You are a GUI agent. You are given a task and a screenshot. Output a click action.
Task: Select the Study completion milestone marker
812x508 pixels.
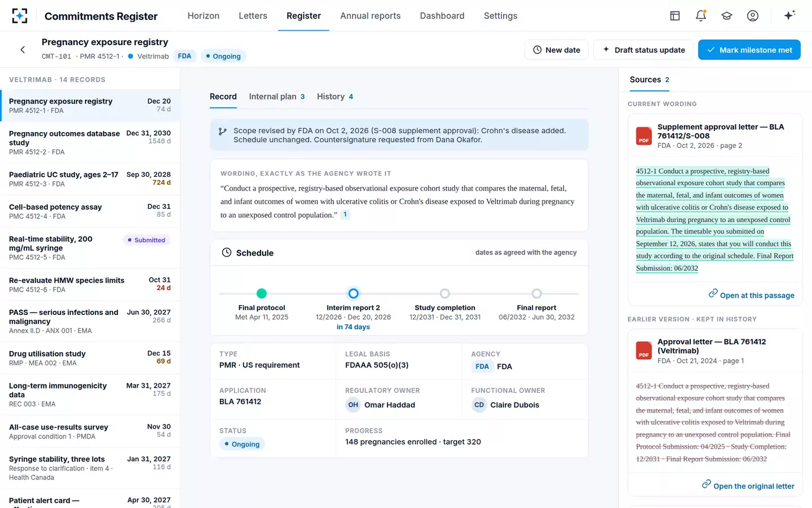tap(445, 294)
